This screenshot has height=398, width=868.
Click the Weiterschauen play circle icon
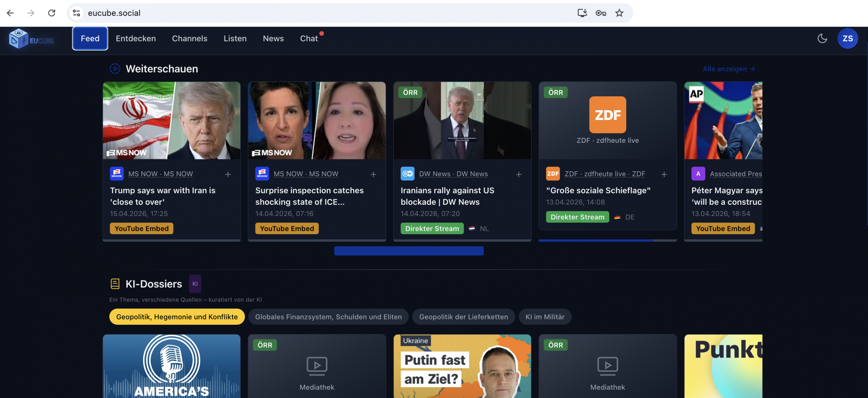coord(115,69)
